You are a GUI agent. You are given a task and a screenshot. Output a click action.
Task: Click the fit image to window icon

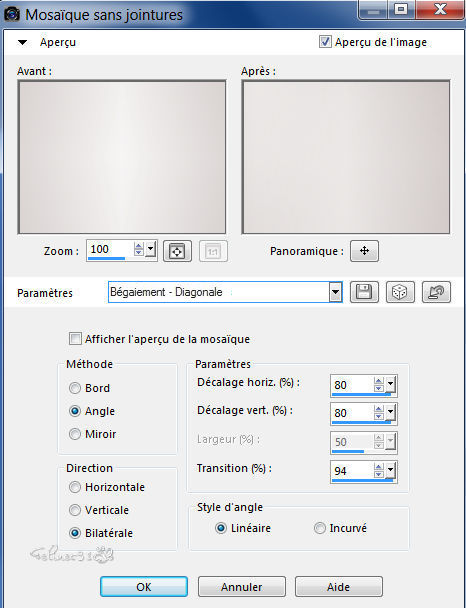pyautogui.click(x=177, y=251)
